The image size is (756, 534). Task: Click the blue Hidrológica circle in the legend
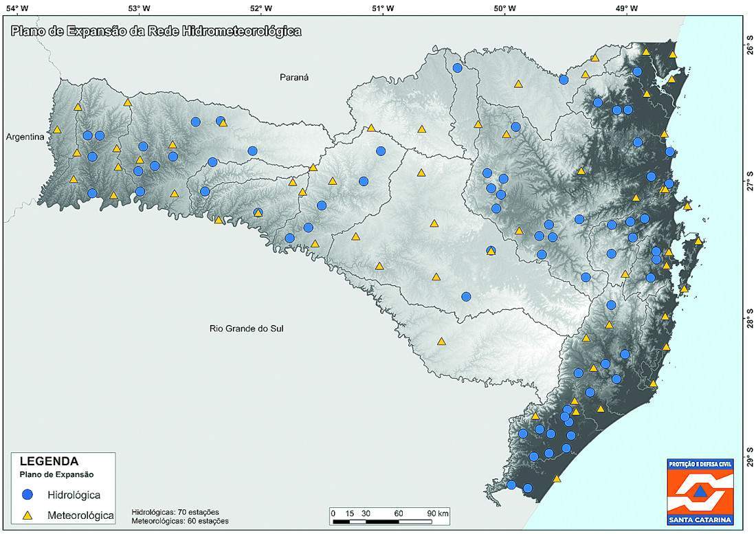pyautogui.click(x=27, y=495)
